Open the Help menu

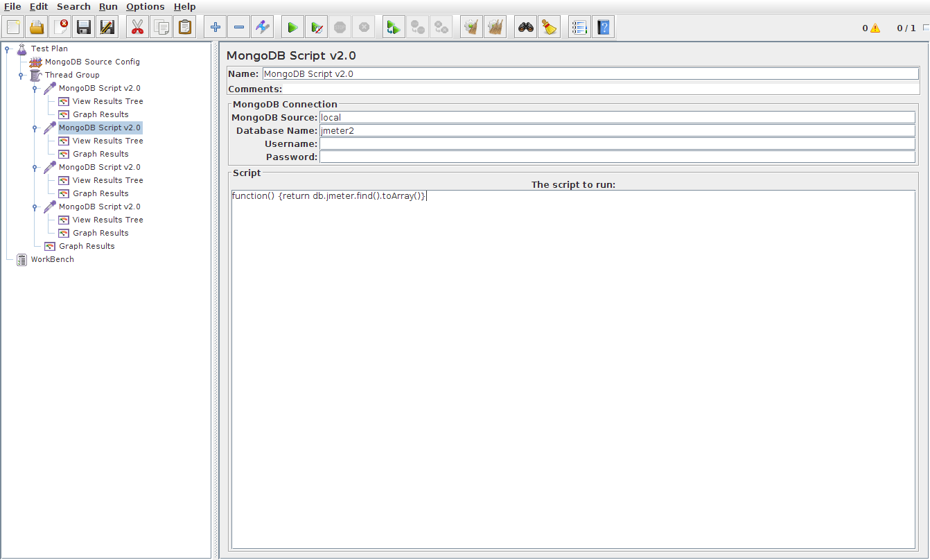click(184, 6)
